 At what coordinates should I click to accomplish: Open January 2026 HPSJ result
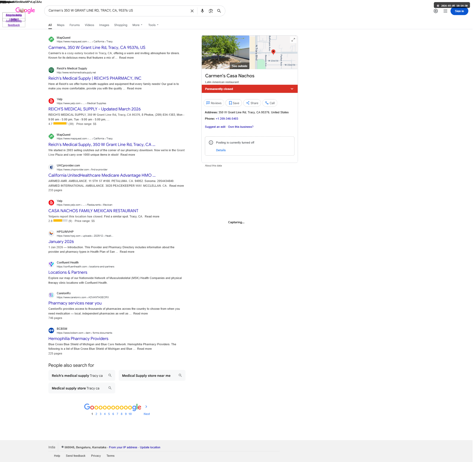tap(61, 242)
